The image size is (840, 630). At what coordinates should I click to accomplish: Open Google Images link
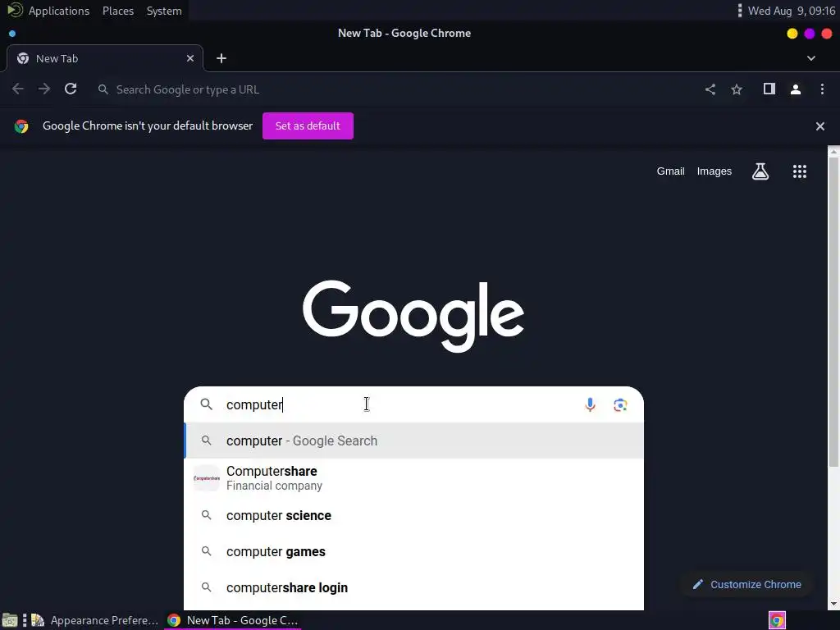click(x=714, y=171)
